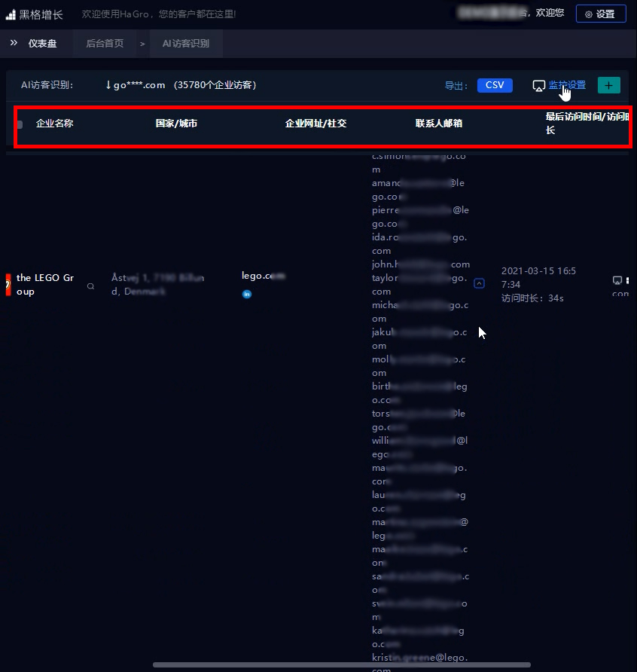Viewport: 637px width, 672px height.
Task: Click the 联系人邮箱 column header
Action: [x=438, y=124]
